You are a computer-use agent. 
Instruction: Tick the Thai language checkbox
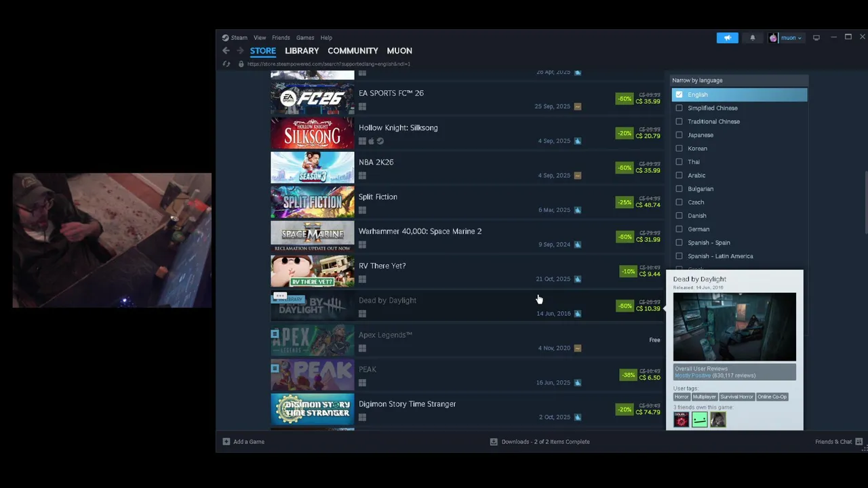tap(679, 162)
